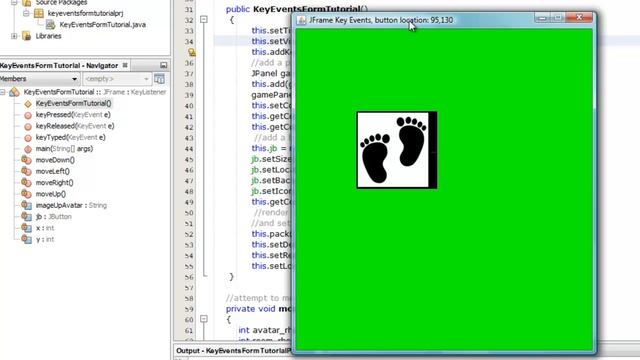
Task: Collapse the keyeventsformtutorialprj package node
Action: pos(26,13)
